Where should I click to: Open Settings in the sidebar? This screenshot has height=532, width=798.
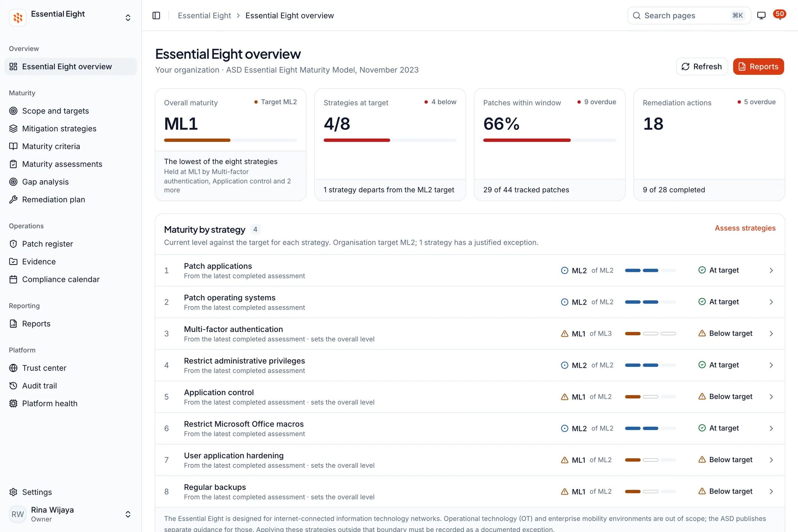click(70, 492)
